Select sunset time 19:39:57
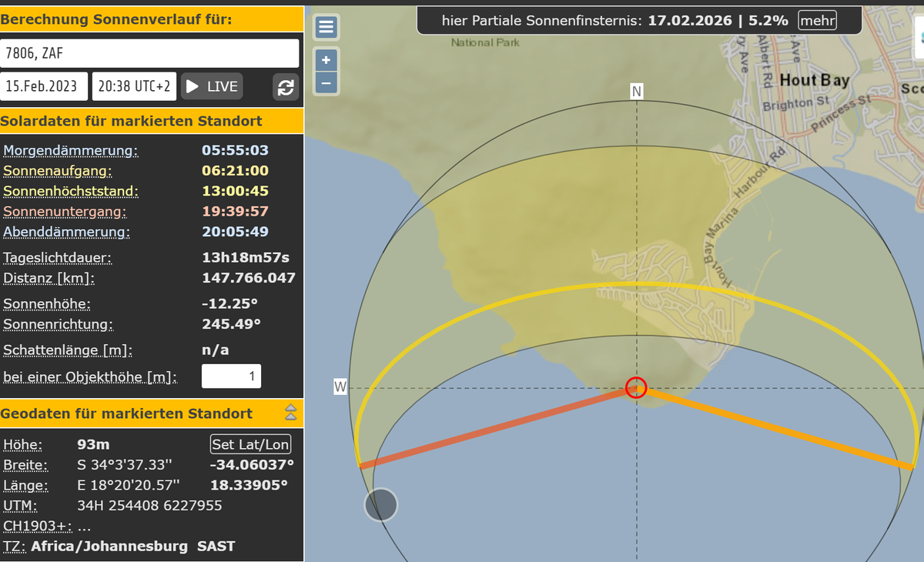The width and height of the screenshot is (924, 562). pyautogui.click(x=235, y=211)
